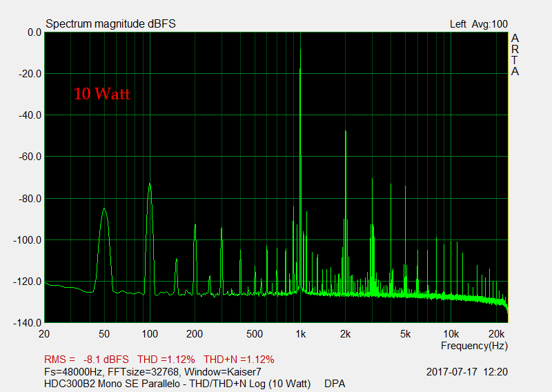
Task: Click the 'RMS = -8.1 dBFS' readout
Action: point(87,360)
